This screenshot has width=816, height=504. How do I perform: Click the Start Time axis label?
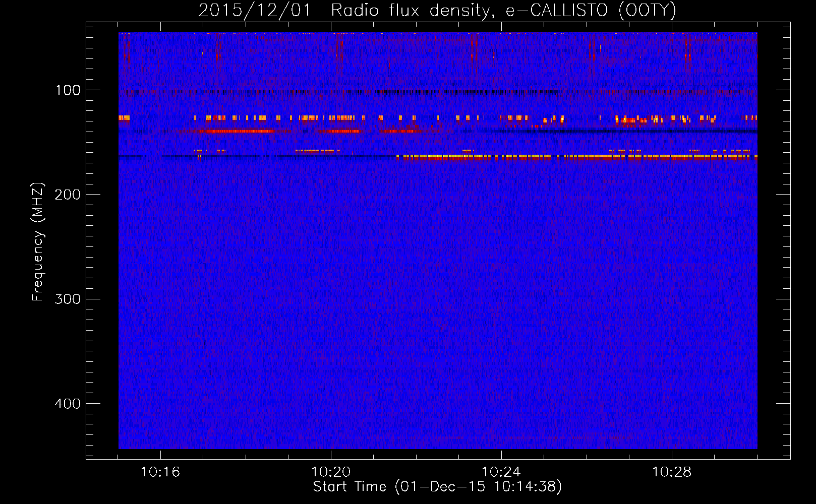pyautogui.click(x=437, y=487)
